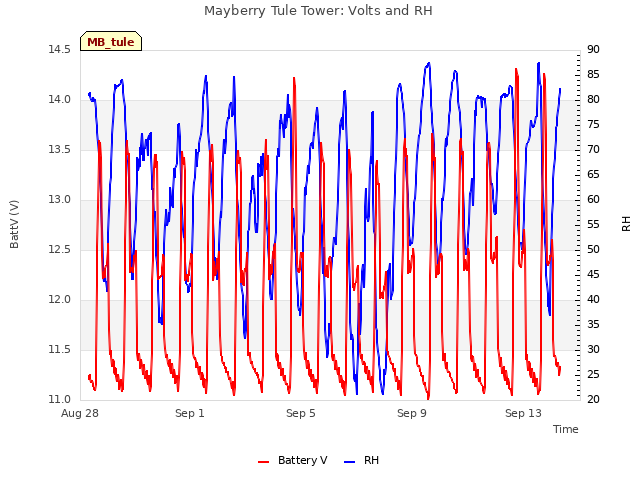Click the Sep 1 date tick label
This screenshot has height=480, width=640.
(x=190, y=413)
